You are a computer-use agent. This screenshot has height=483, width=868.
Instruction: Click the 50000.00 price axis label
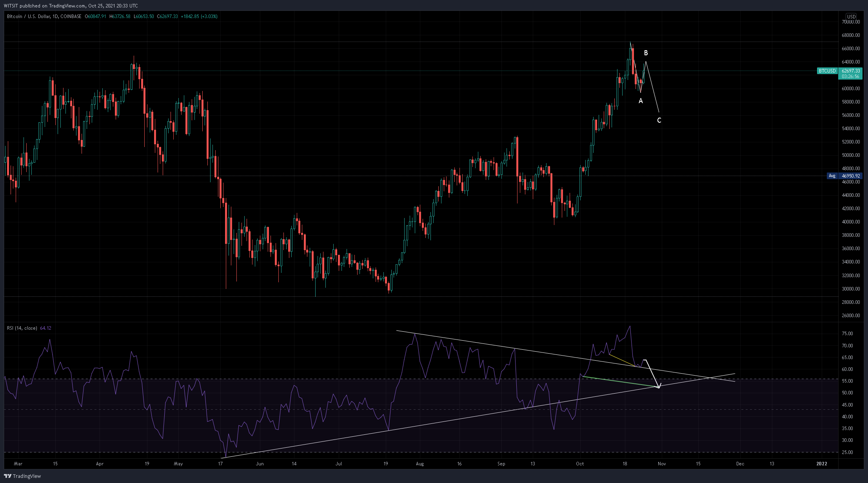point(851,155)
